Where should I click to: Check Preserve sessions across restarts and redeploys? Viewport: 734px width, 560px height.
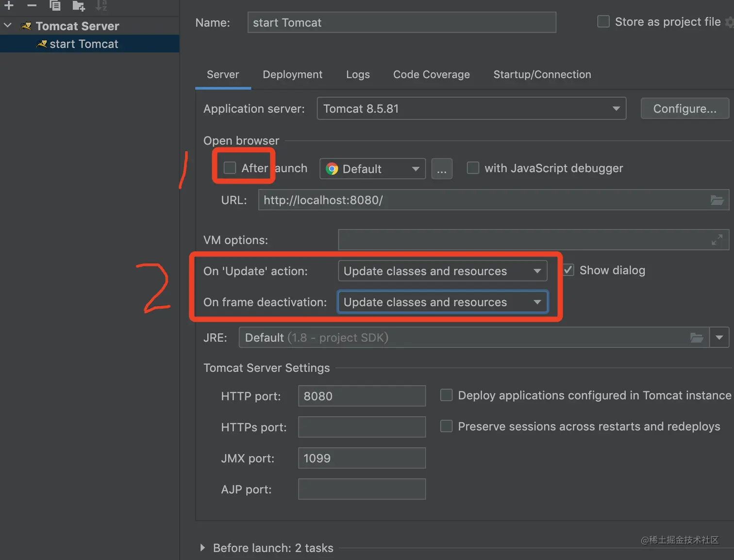coord(446,426)
